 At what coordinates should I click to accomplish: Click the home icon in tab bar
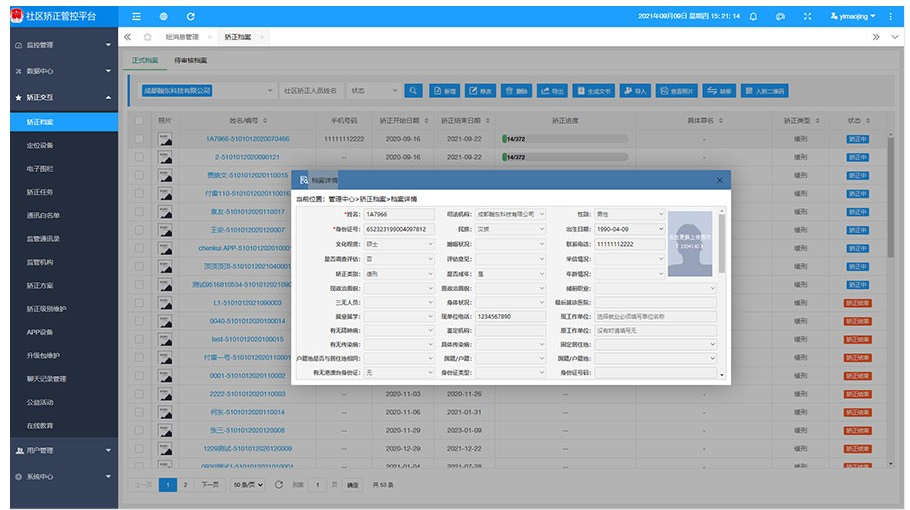147,37
